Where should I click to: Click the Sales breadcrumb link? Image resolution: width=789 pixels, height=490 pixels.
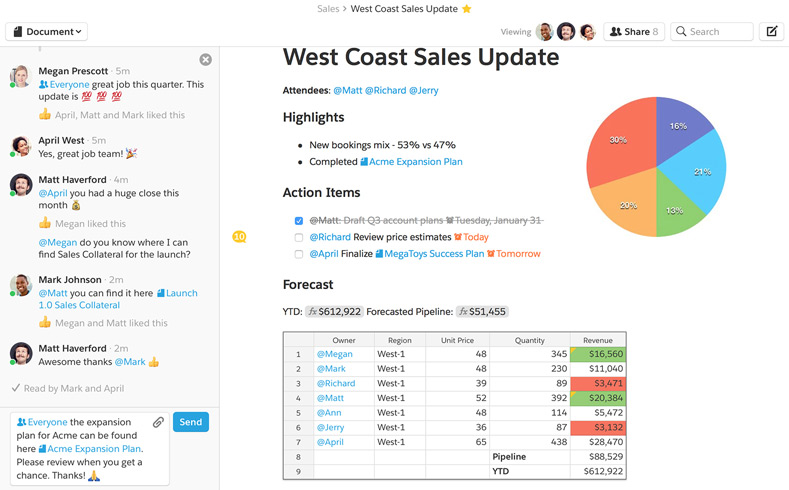click(328, 9)
